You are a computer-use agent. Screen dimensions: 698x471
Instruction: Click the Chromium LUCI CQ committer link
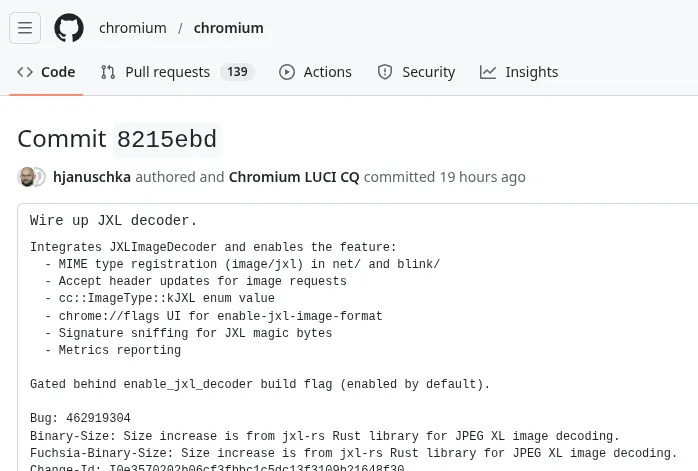(x=294, y=177)
